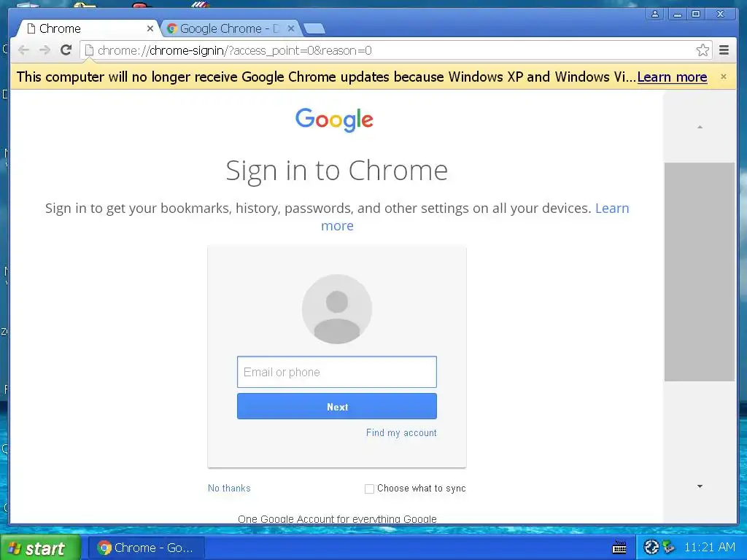This screenshot has width=747, height=560.
Task: Click the vertical scrollbar thumb
Action: [700, 272]
